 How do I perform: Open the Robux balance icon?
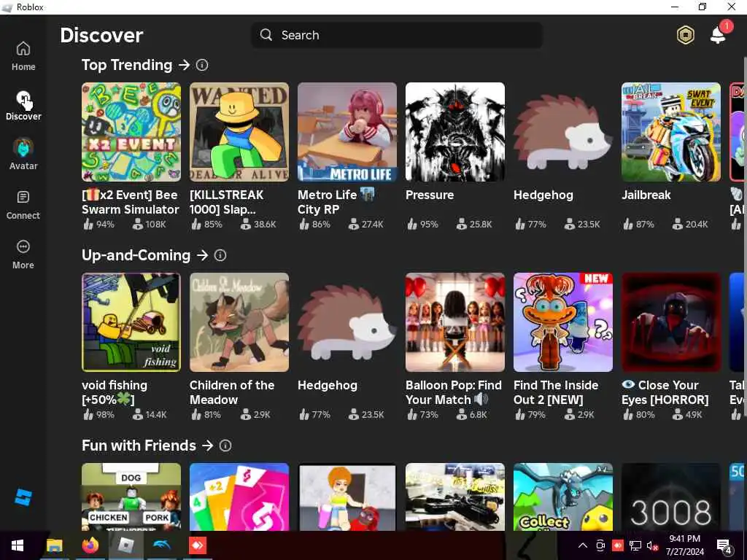(x=686, y=35)
